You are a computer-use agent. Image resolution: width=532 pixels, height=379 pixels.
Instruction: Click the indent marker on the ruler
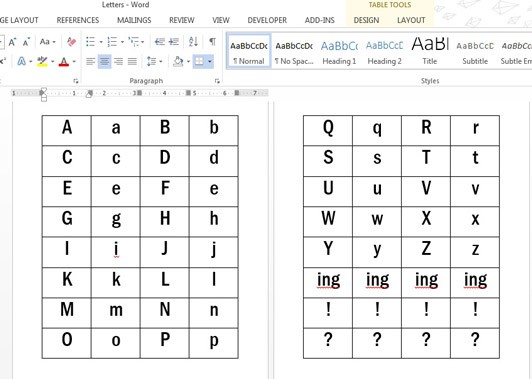[x=43, y=95]
